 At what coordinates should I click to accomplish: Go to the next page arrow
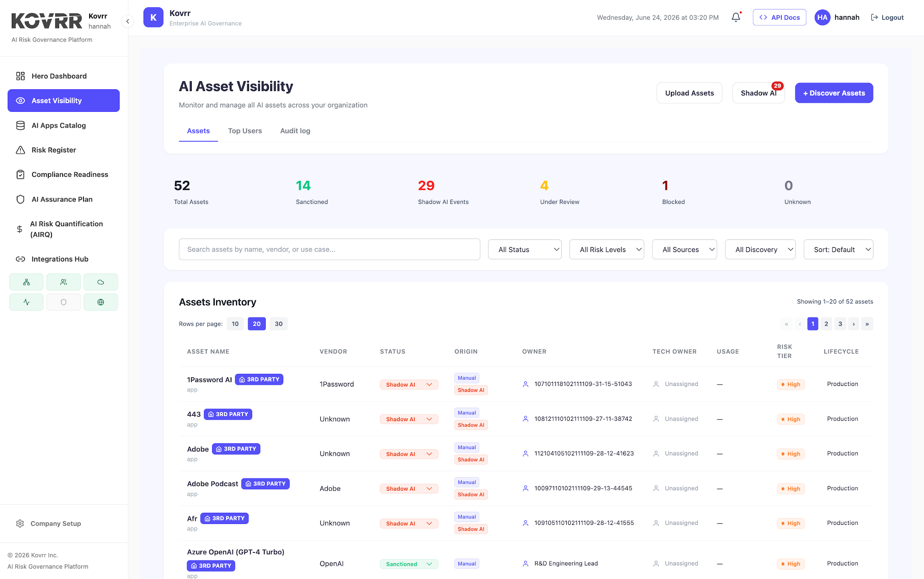point(854,324)
